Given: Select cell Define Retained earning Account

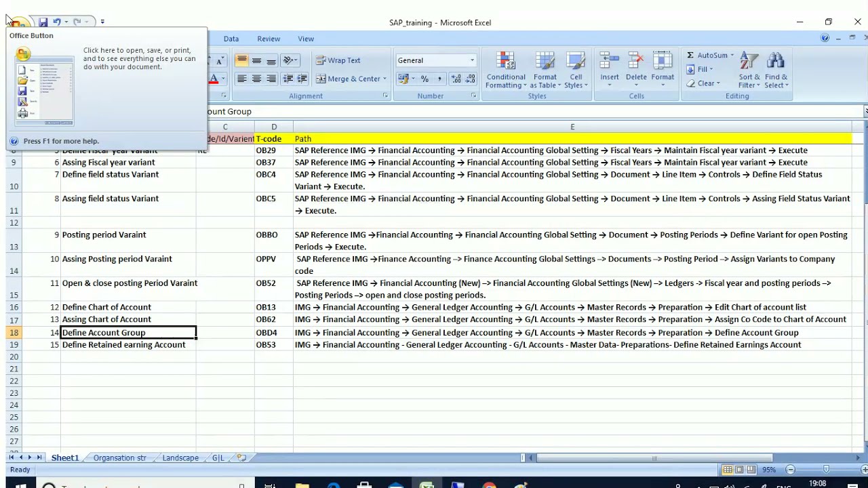Looking at the screenshot, I should (x=129, y=345).
